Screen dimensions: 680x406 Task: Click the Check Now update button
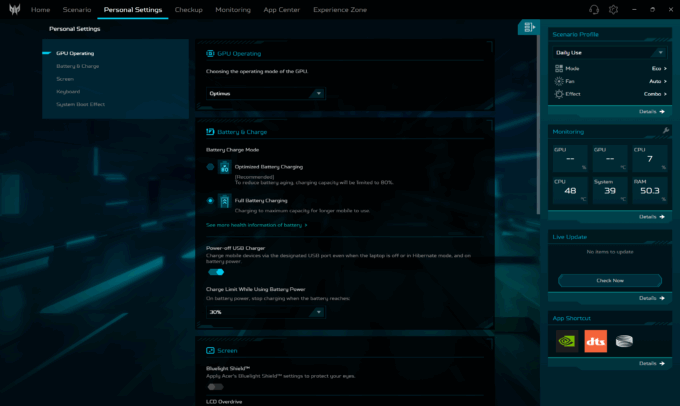point(610,281)
